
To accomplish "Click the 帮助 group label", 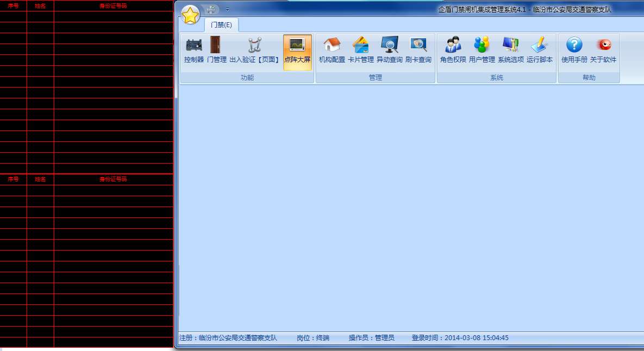I will (589, 78).
